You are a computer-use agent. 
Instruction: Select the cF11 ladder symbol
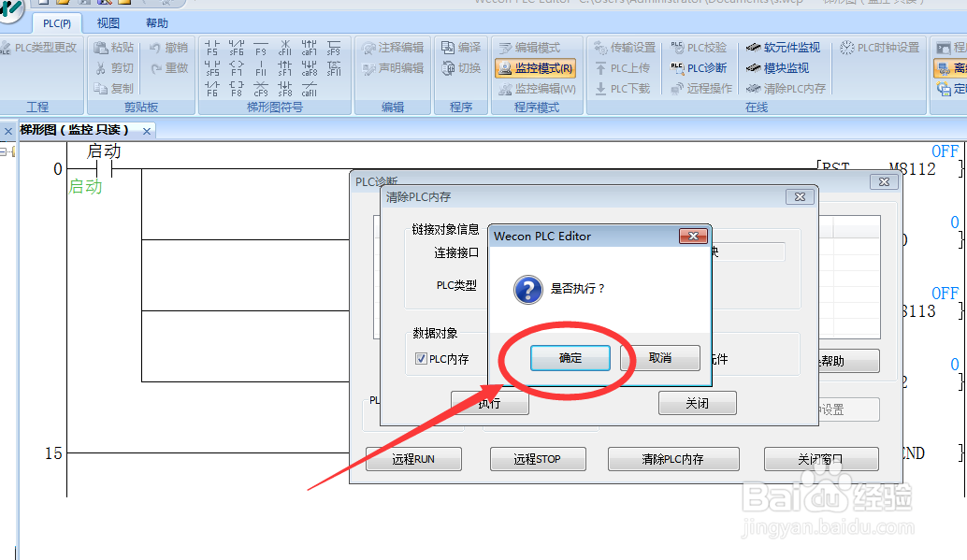[x=285, y=48]
